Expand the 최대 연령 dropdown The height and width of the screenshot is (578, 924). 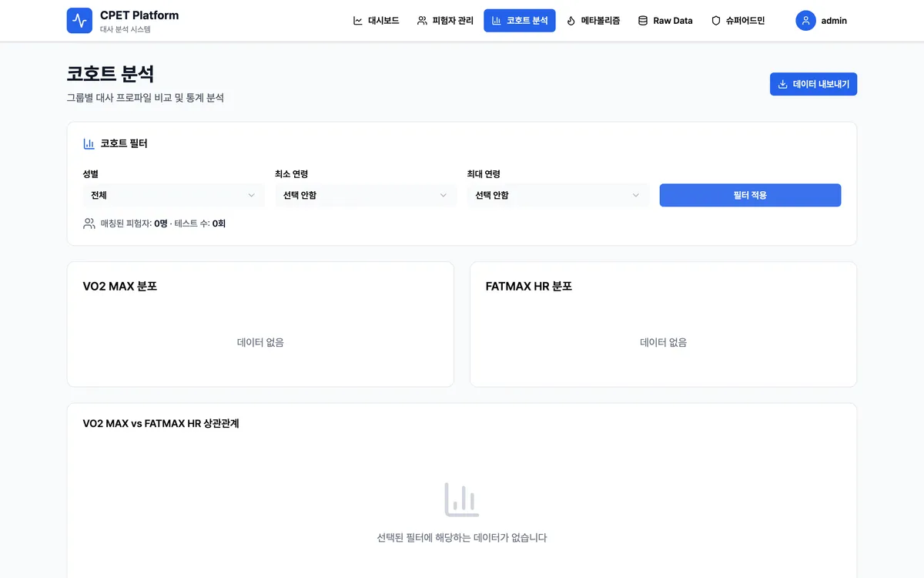click(557, 196)
